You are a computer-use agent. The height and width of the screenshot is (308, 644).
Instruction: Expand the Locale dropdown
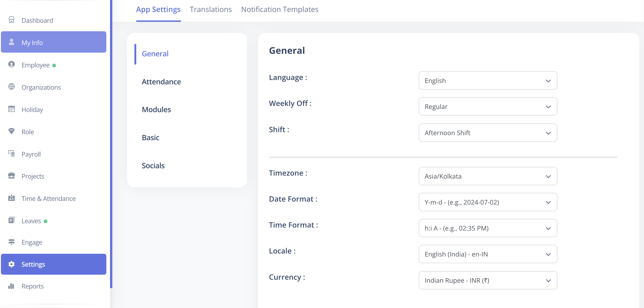point(488,254)
